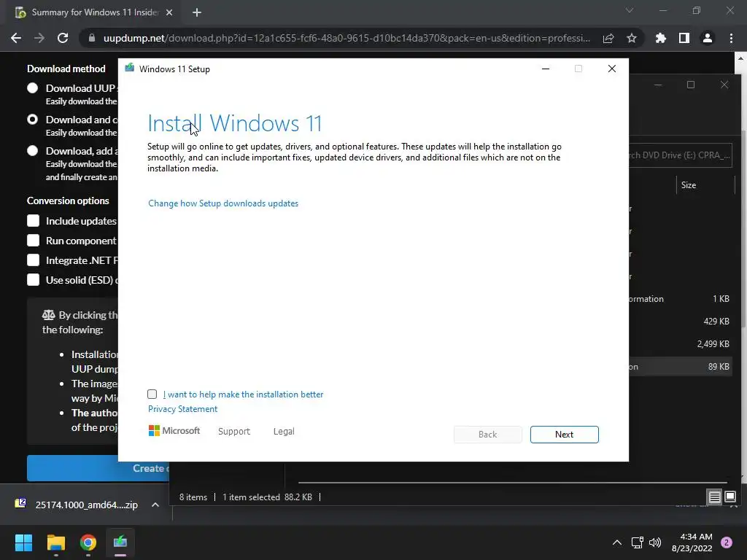Select the 429 KB file row in Explorer

coord(680,322)
